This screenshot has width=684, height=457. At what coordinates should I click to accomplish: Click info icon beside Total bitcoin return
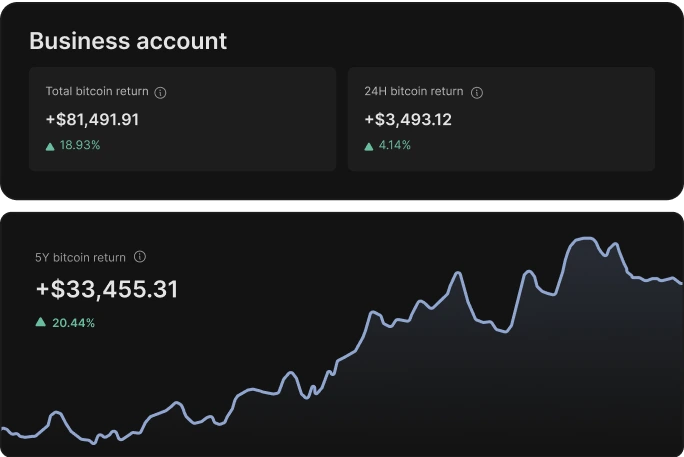point(161,92)
